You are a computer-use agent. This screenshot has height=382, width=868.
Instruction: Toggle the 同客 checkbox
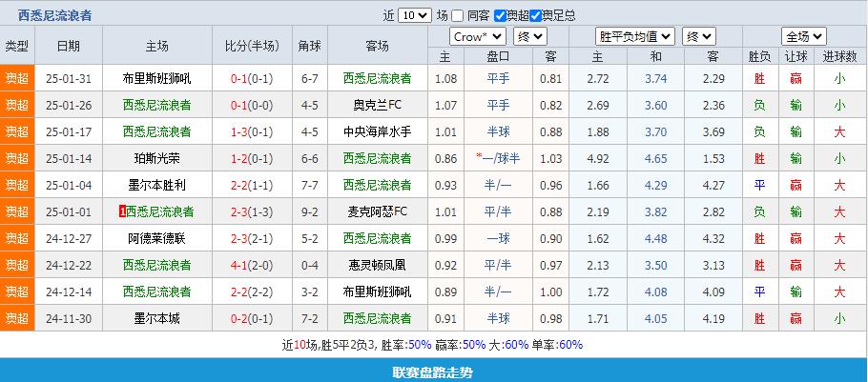coord(458,15)
